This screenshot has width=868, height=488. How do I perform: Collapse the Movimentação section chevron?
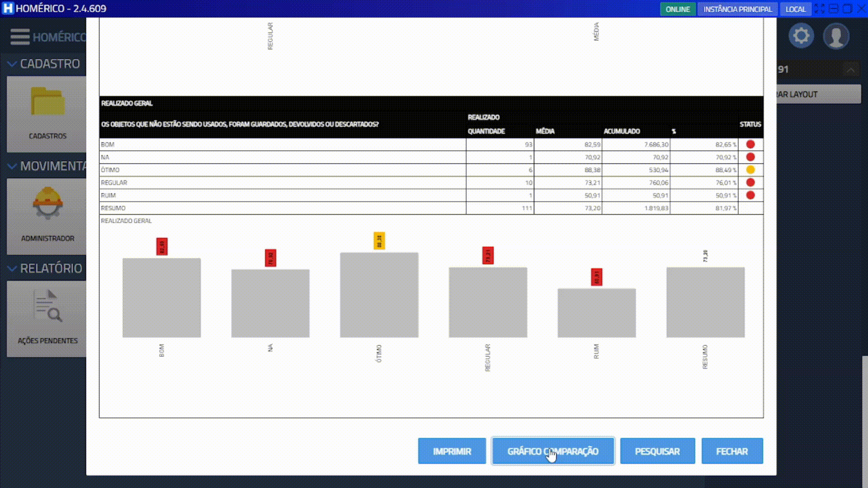click(x=12, y=166)
